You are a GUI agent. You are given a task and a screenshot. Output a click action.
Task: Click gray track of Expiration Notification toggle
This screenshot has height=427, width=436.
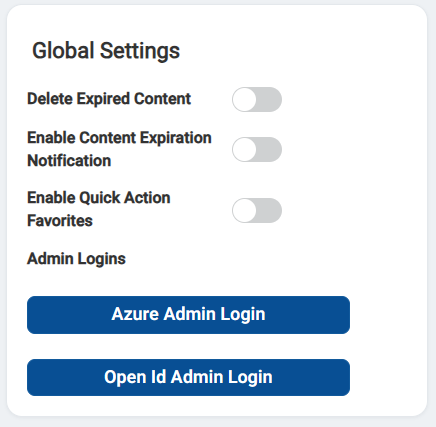tap(269, 149)
